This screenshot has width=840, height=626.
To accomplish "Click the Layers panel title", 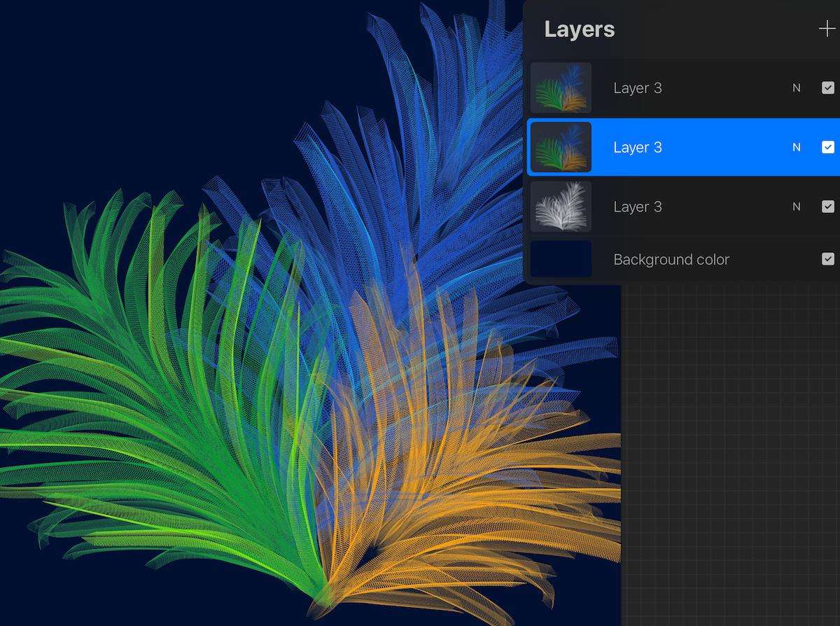I will click(580, 29).
